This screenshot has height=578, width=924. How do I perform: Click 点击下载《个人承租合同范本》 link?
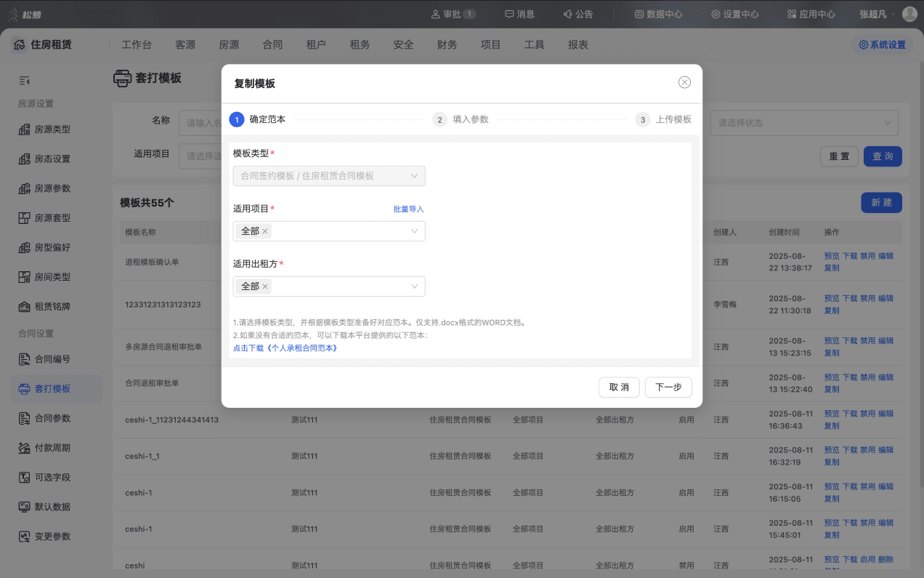pyautogui.click(x=285, y=348)
